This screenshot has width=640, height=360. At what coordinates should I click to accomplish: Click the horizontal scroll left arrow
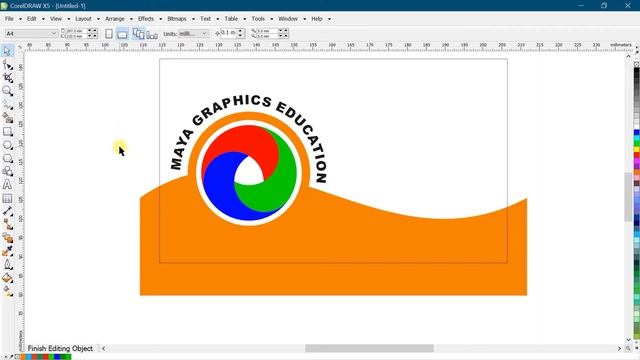[103, 348]
